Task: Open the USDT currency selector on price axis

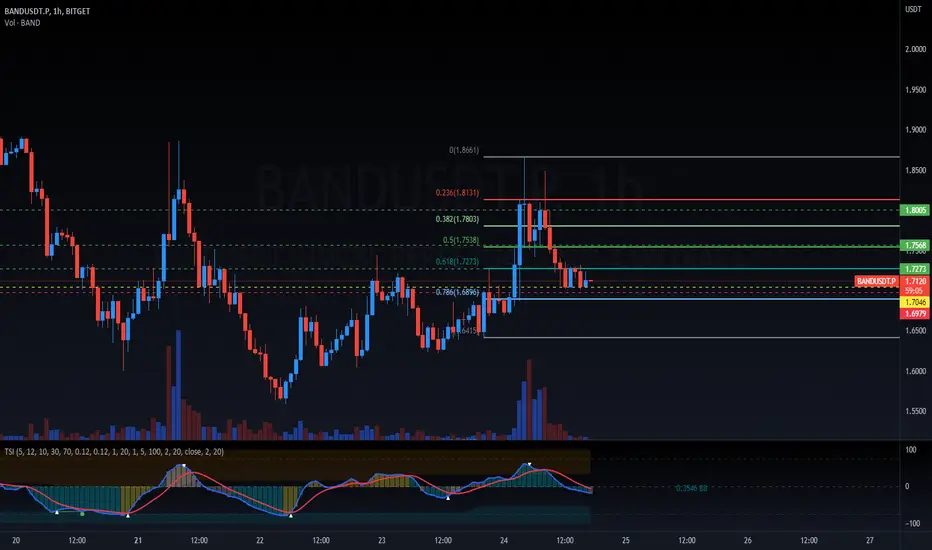Action: pos(913,9)
